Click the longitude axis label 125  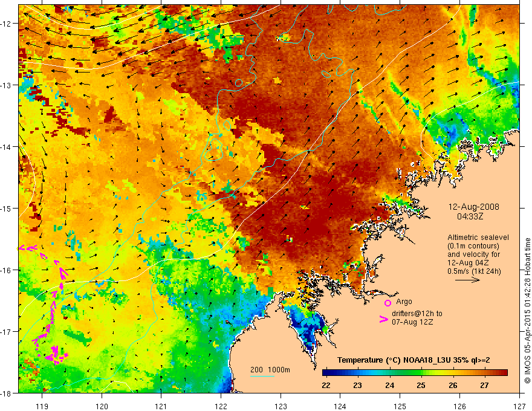point(400,406)
